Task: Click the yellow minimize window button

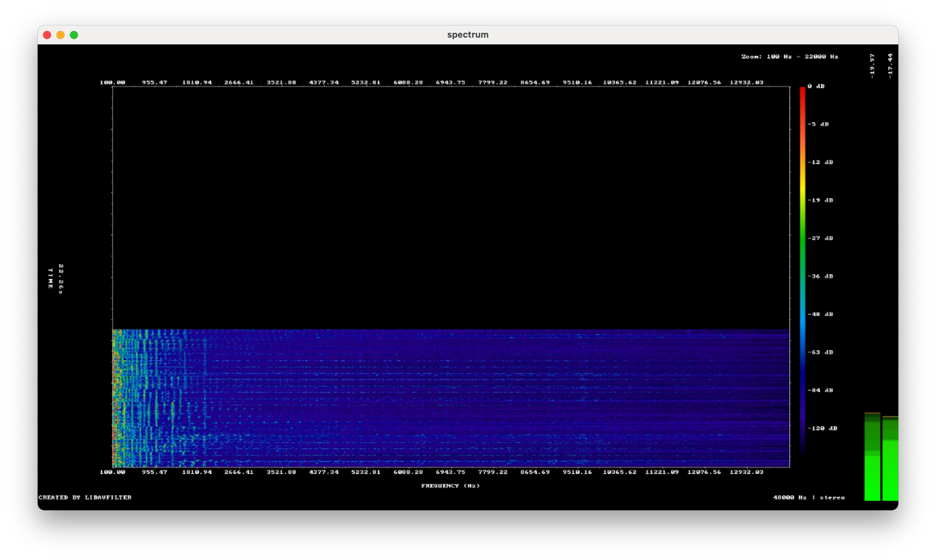Action: click(61, 35)
